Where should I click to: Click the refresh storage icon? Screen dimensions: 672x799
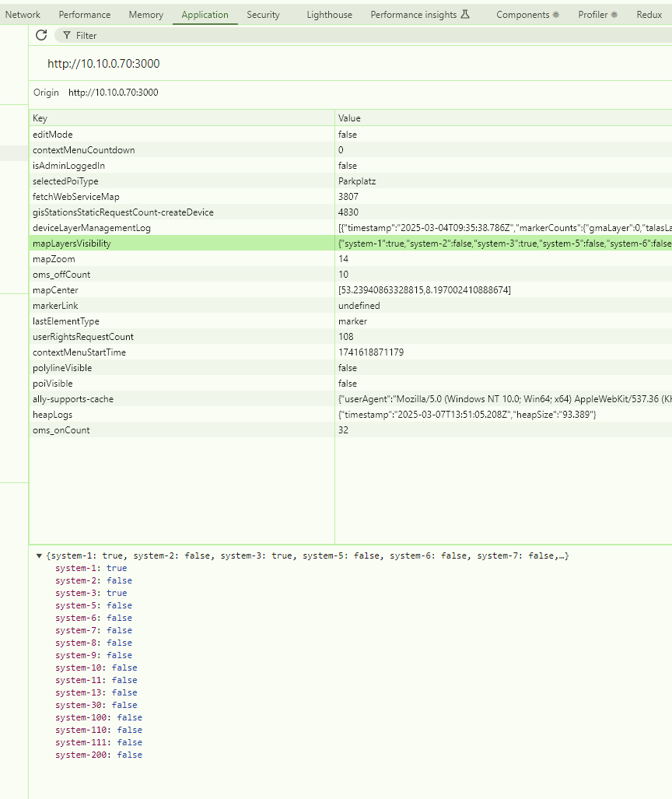click(x=41, y=35)
